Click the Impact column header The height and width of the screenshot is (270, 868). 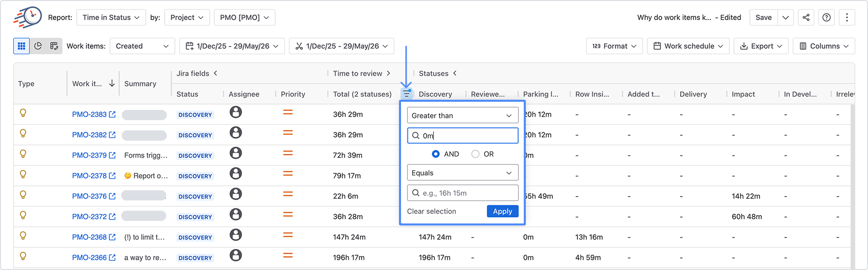tap(743, 94)
